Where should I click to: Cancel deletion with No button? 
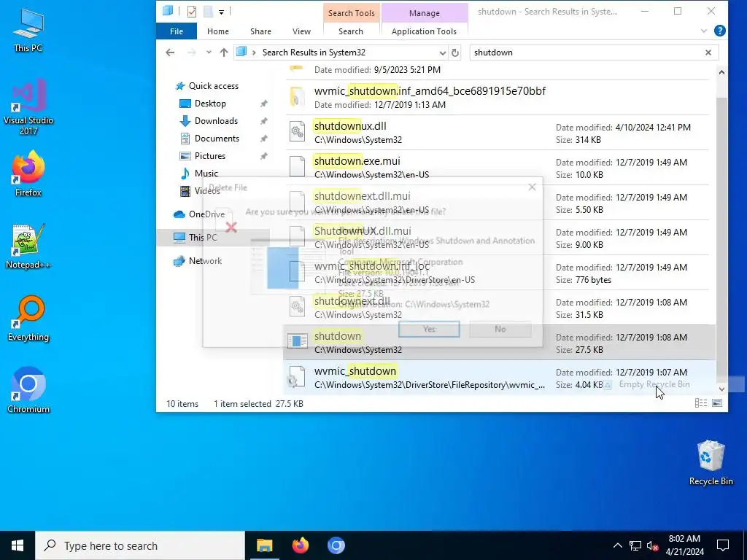[x=500, y=329]
